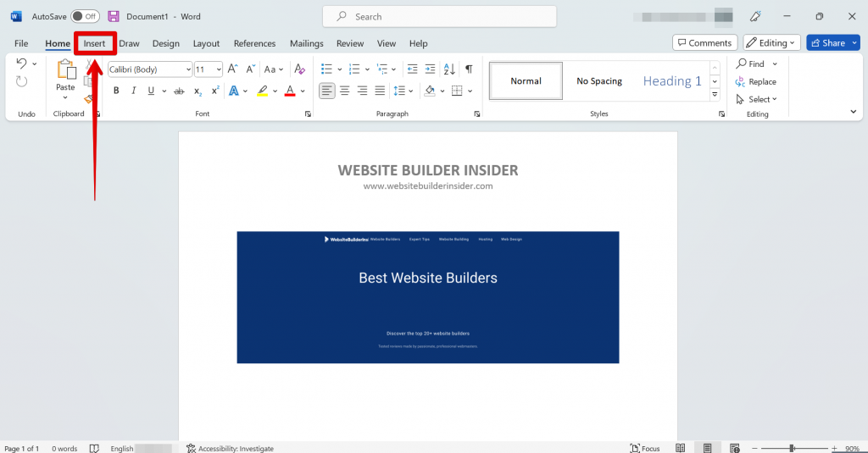
Task: Select the Best Website Builders image
Action: pos(428,297)
